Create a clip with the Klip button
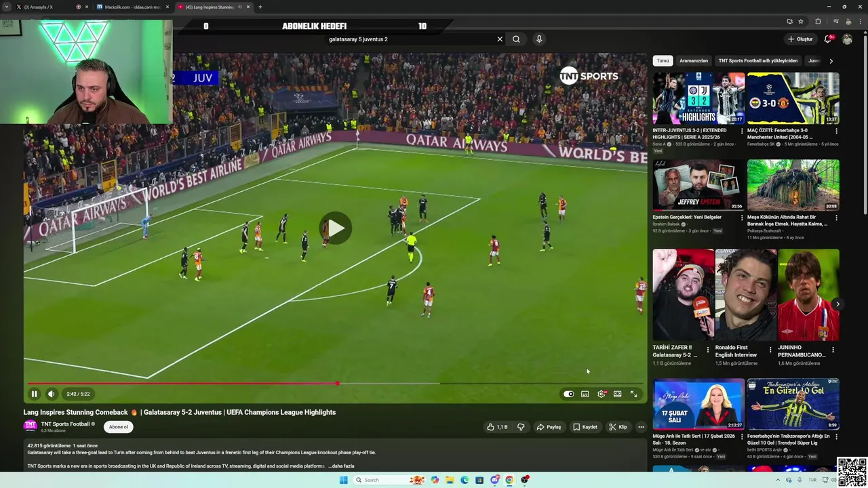 pyautogui.click(x=618, y=427)
